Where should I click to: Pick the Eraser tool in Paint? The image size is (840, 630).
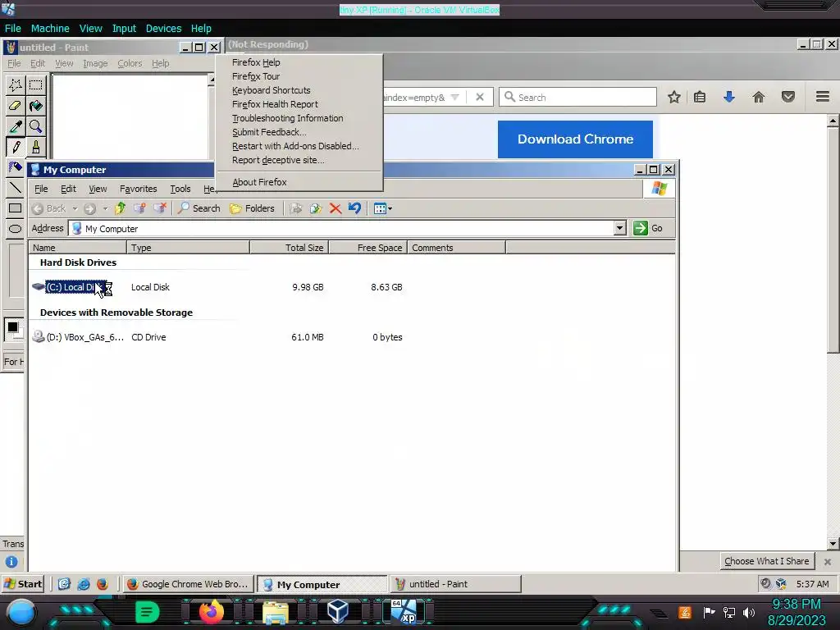point(15,106)
